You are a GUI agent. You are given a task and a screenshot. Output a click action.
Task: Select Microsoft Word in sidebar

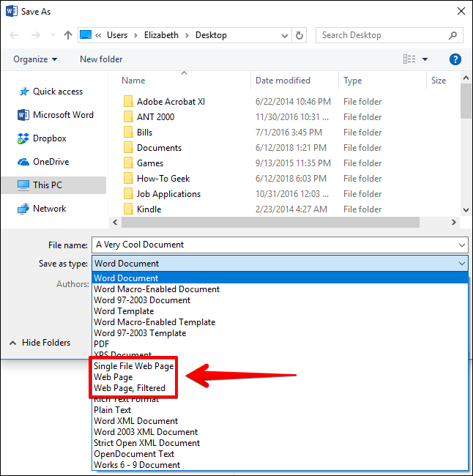[x=62, y=115]
